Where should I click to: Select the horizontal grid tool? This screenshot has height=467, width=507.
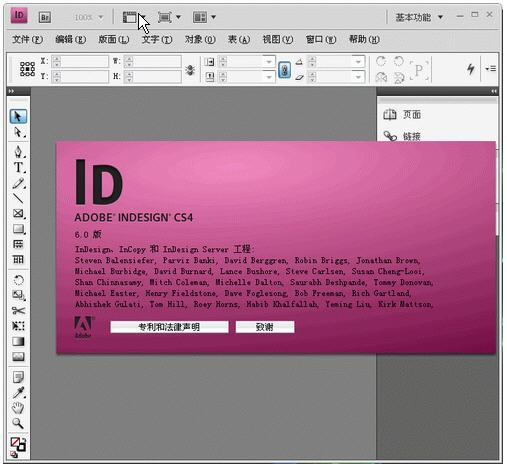[x=18, y=244]
